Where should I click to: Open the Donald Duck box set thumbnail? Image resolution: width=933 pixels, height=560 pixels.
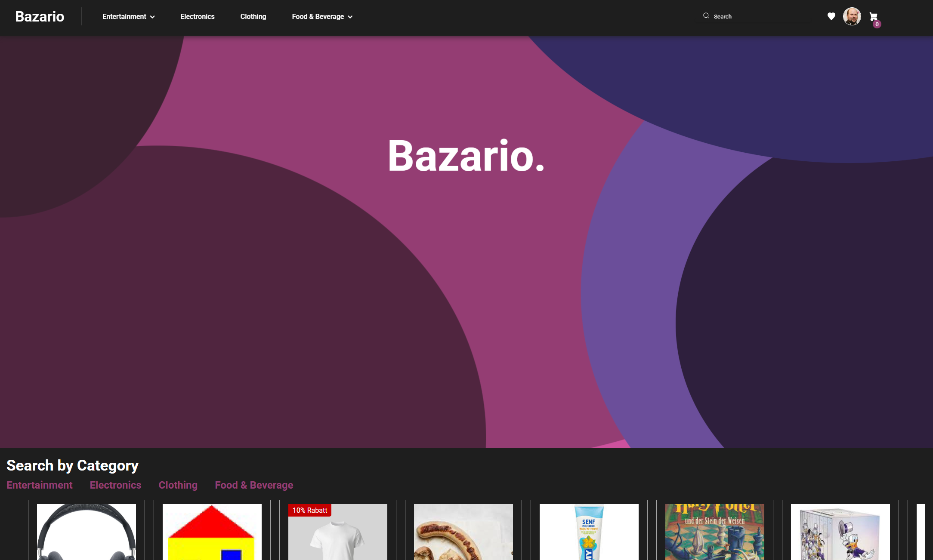(840, 532)
